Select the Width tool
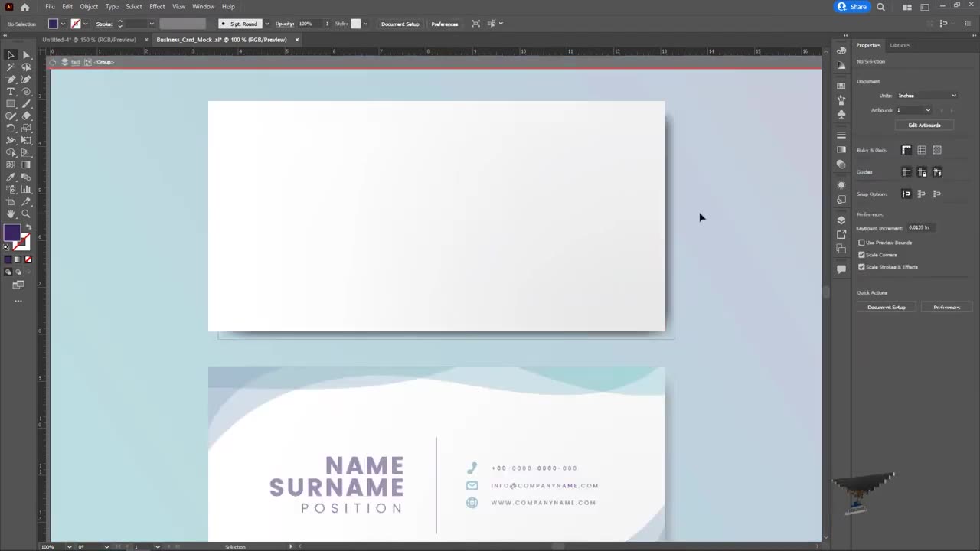This screenshot has height=551, width=980. click(11, 141)
